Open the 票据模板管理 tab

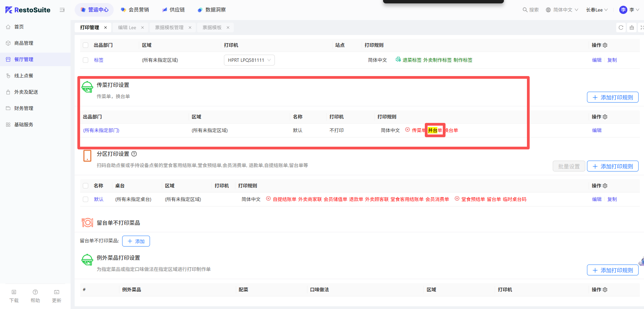(x=169, y=28)
